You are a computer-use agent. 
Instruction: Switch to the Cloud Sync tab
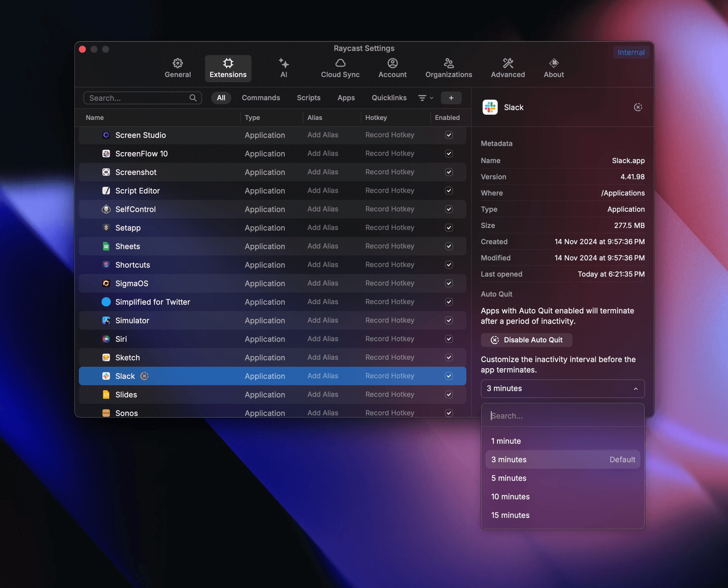click(x=340, y=68)
